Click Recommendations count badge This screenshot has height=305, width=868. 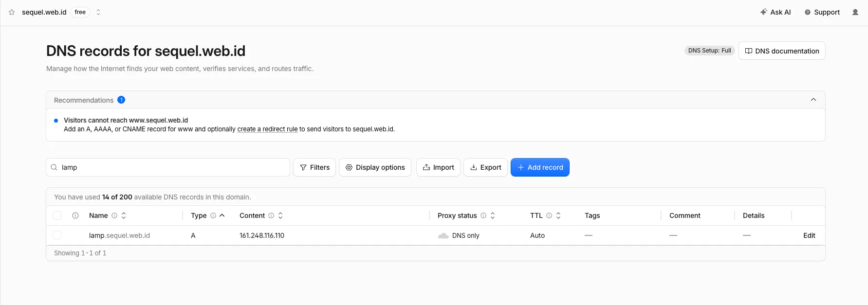(121, 100)
